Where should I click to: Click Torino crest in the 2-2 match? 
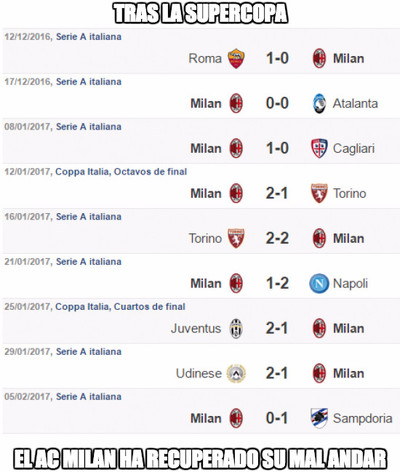[x=236, y=238]
